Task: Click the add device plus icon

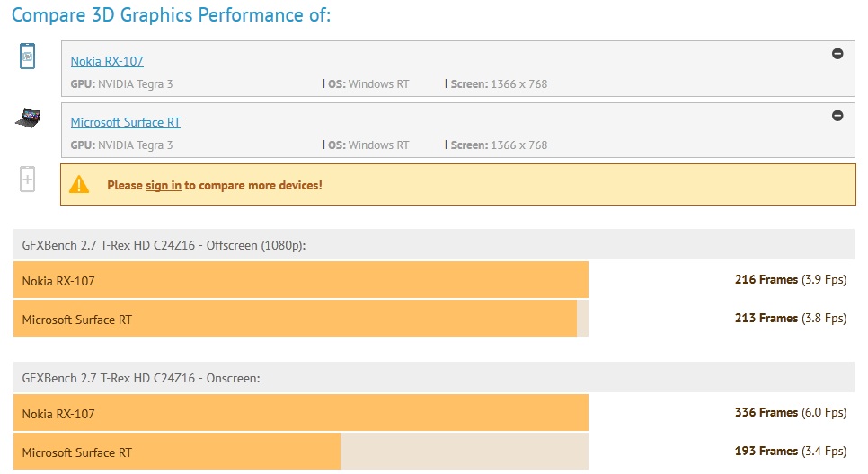Action: click(28, 180)
